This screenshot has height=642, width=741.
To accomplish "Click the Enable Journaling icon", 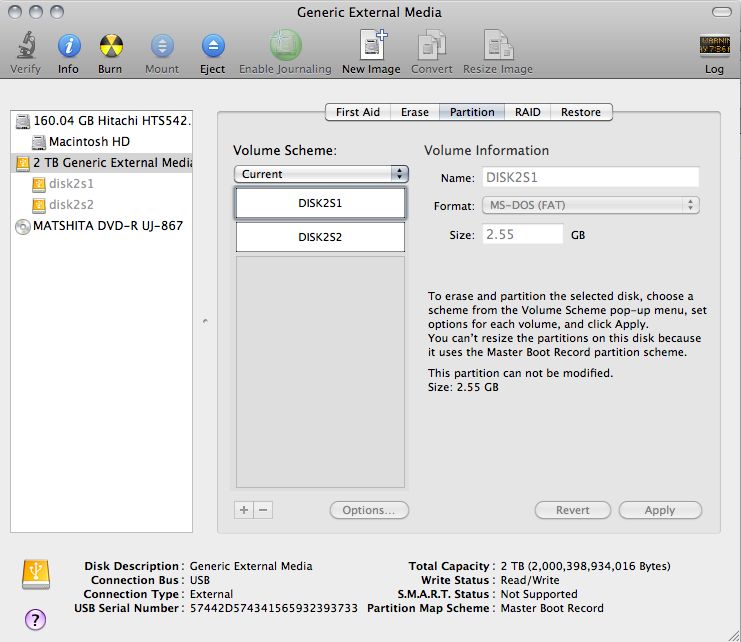I will [285, 45].
